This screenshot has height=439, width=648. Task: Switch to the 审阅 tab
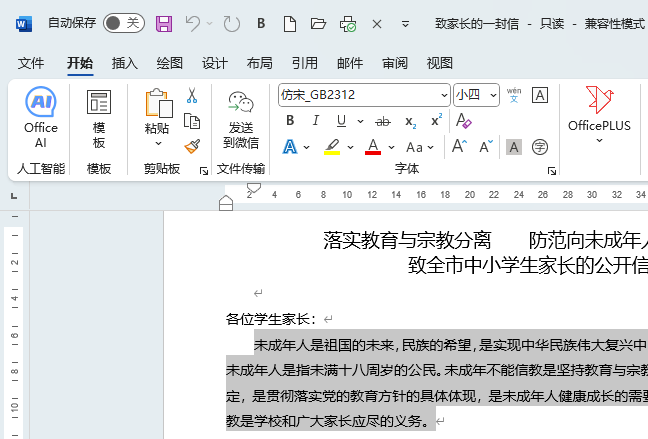point(395,63)
